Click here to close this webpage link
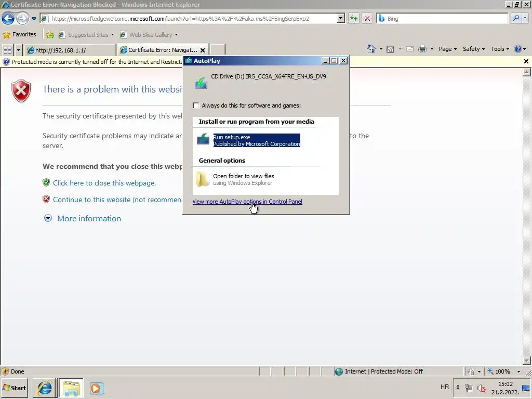Screen dimensions: 532x399 (104, 183)
